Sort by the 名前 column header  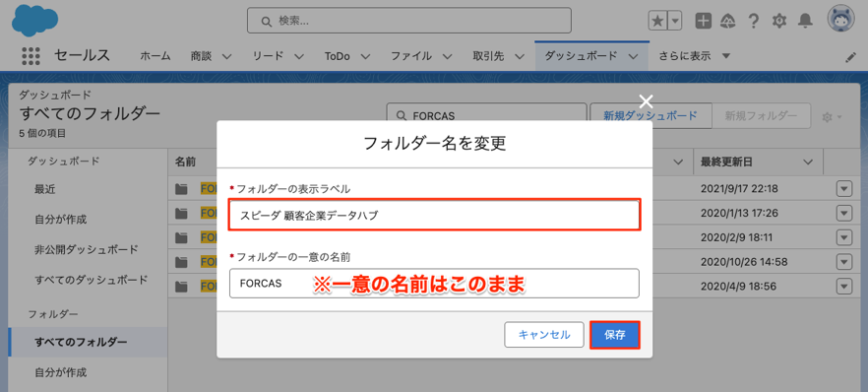(x=184, y=162)
